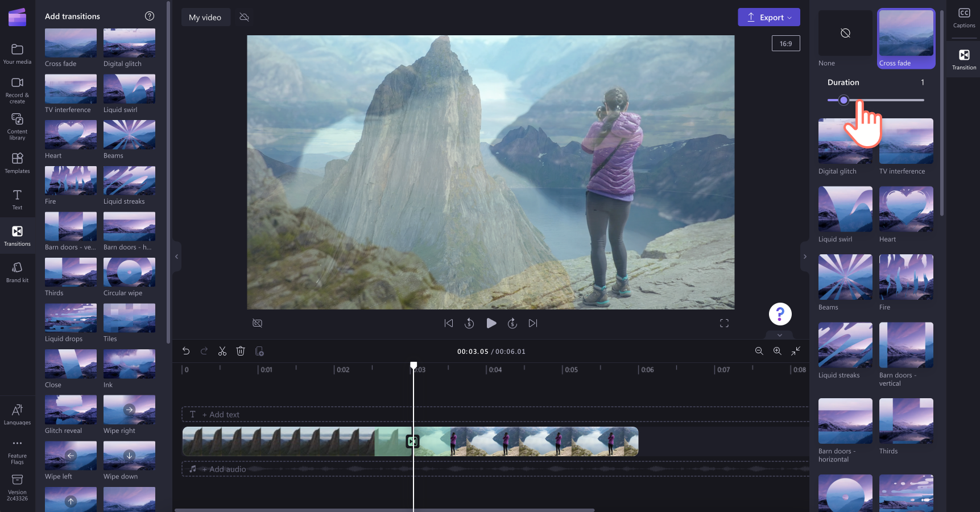This screenshot has height=512, width=980.
Task: Collapse the right property panel
Action: point(805,257)
